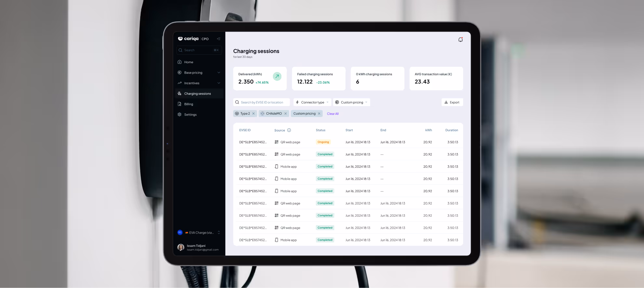Click the -23.06% change value

[323, 82]
